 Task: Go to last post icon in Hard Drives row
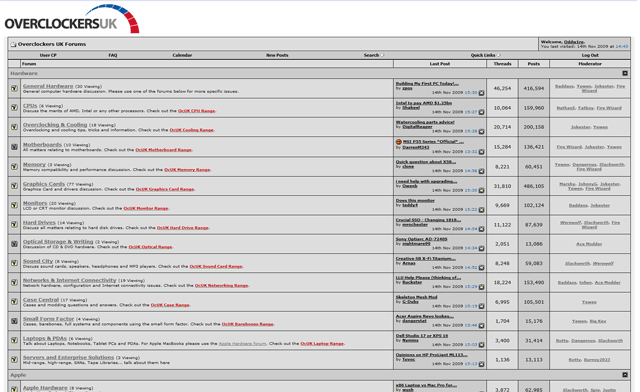pos(482,229)
